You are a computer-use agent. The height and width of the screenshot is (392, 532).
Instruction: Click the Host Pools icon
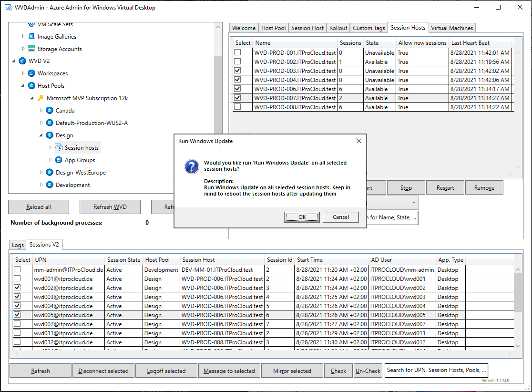[31, 85]
